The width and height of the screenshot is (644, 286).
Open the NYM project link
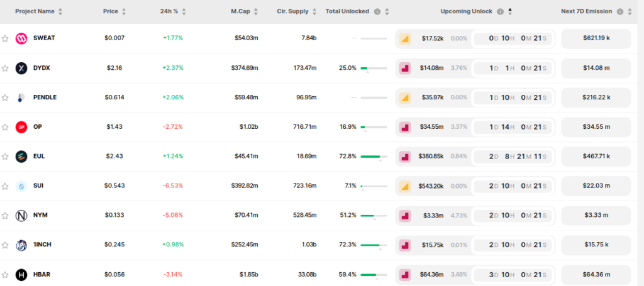coord(40,215)
